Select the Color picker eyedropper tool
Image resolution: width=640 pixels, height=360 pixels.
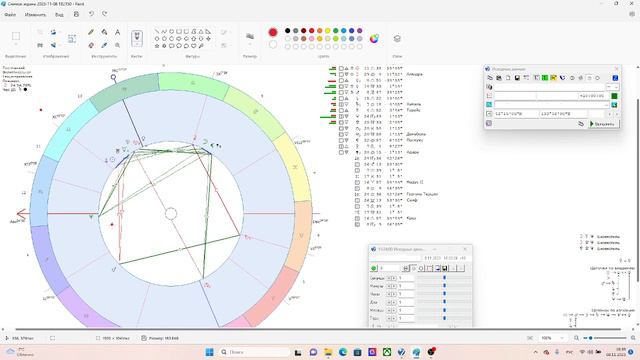(x=104, y=45)
